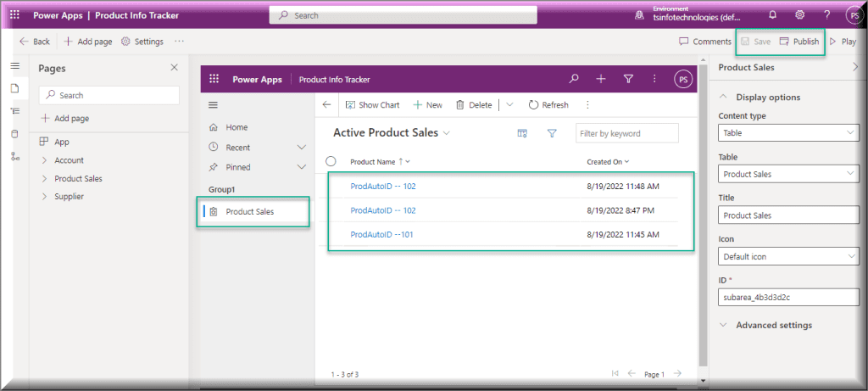This screenshot has height=391, width=868.
Task: Select all rows with header circle
Action: tap(331, 161)
